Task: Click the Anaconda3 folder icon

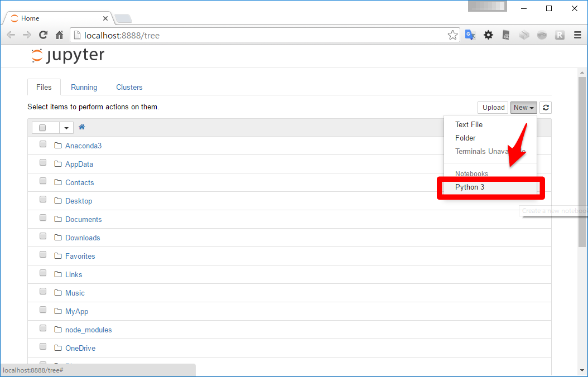Action: 58,146
